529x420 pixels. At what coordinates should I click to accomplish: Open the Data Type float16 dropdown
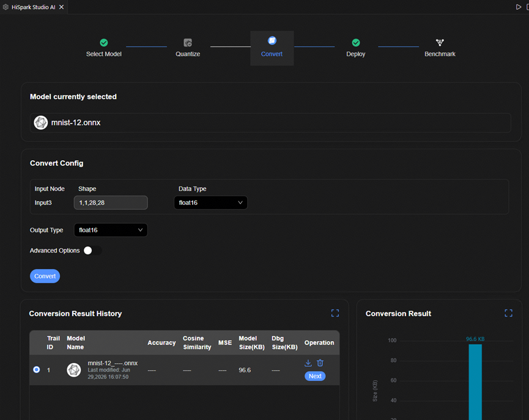tap(210, 203)
